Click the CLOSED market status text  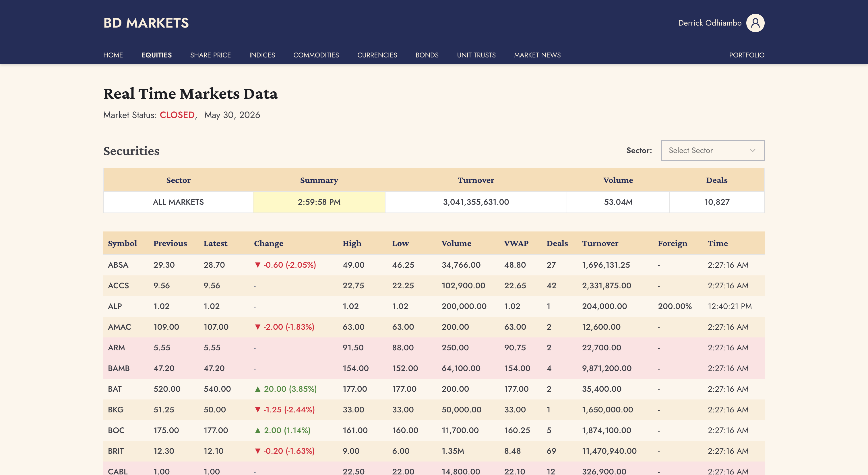[x=177, y=115]
